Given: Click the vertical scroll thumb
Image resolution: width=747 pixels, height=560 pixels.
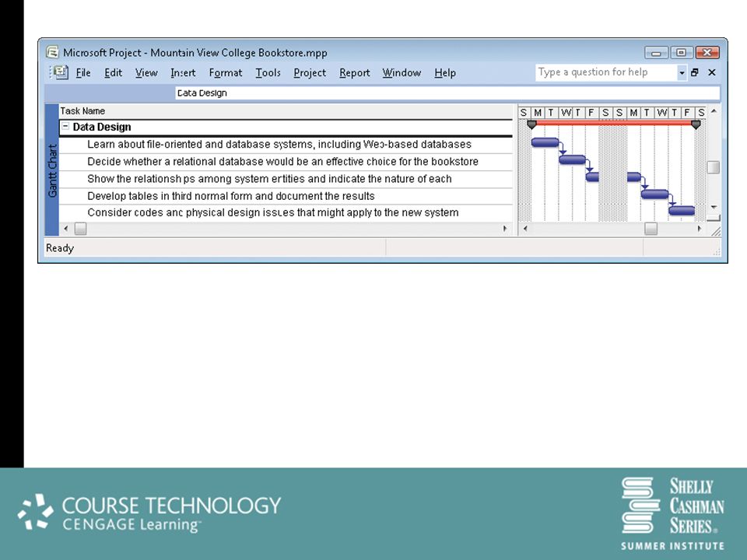Looking at the screenshot, I should coord(714,167).
